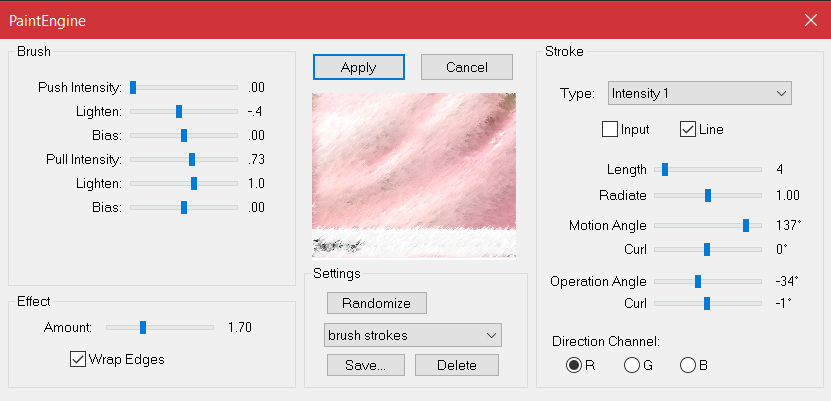This screenshot has width=831, height=401.
Task: Click the Lighten value -.4
Action: pos(254,111)
